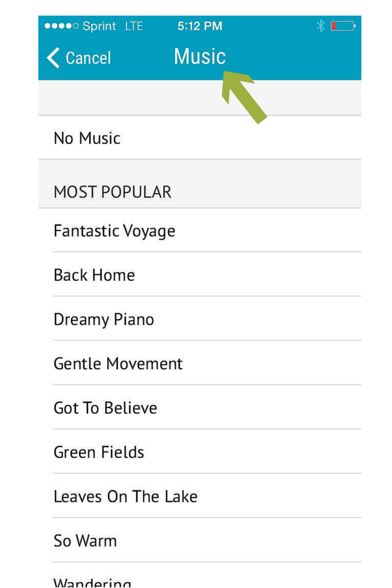This screenshot has width=392, height=588.
Task: Select the Got To Believe track
Action: [200, 407]
